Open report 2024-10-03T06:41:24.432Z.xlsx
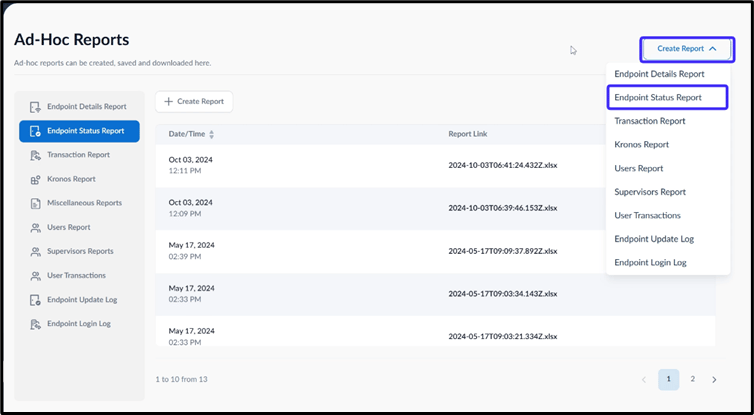The height and width of the screenshot is (415, 754). point(503,165)
